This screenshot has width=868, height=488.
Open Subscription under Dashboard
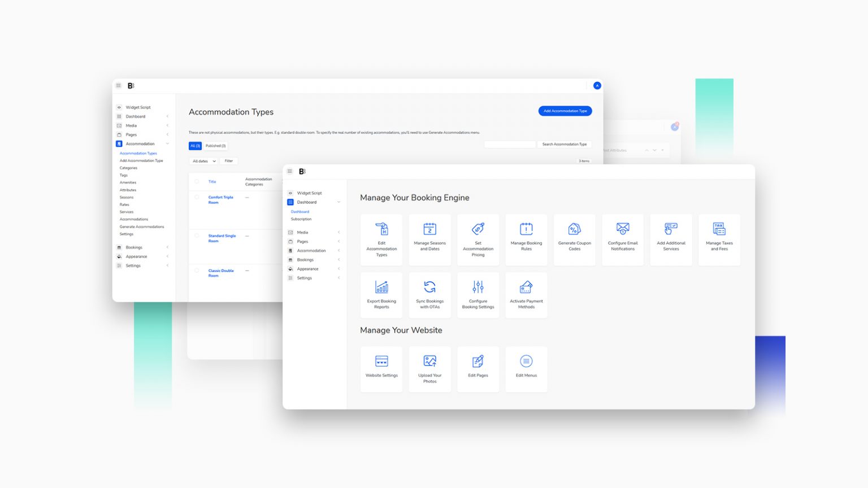[301, 219]
